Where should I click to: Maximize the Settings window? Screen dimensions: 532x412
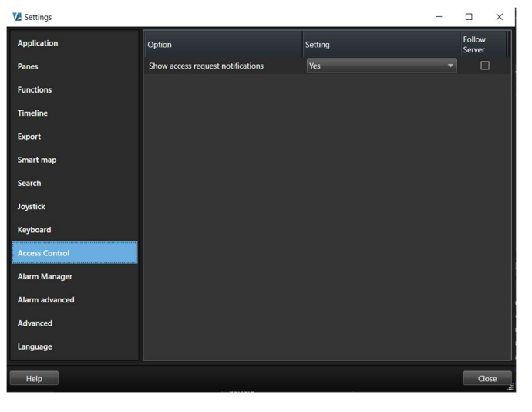[x=469, y=17]
